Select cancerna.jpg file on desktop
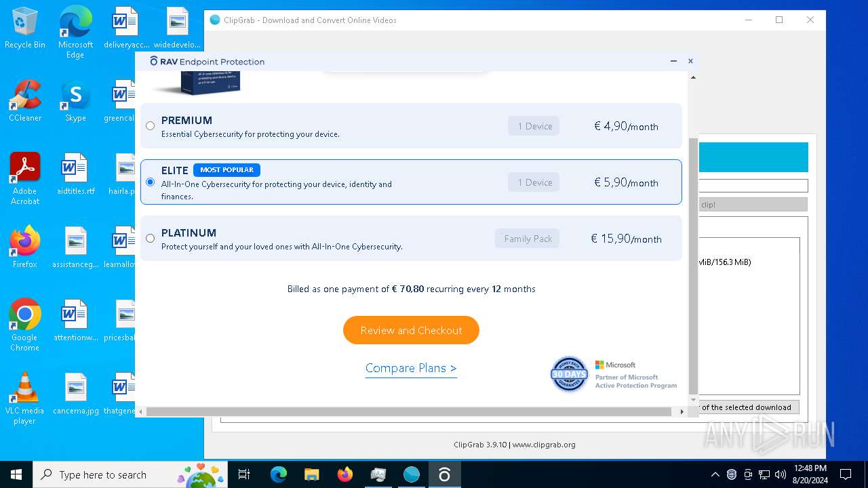The height and width of the screenshot is (488, 868). (75, 393)
